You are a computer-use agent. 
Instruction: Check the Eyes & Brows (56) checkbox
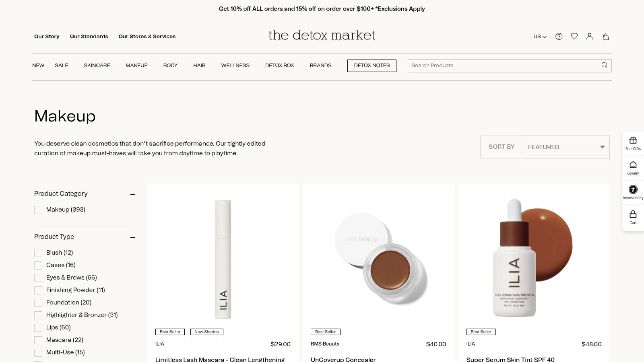coord(38,278)
